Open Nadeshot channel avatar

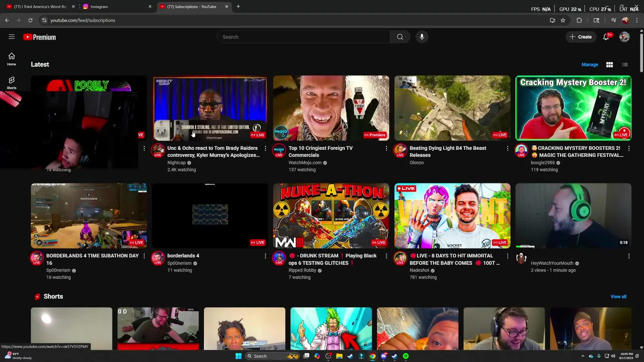[x=400, y=257]
